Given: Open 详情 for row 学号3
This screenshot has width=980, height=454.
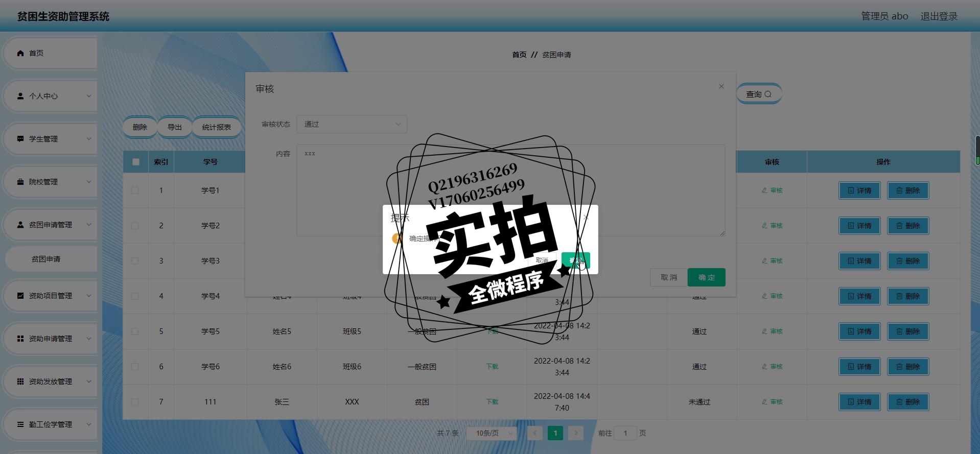Looking at the screenshot, I should (859, 261).
